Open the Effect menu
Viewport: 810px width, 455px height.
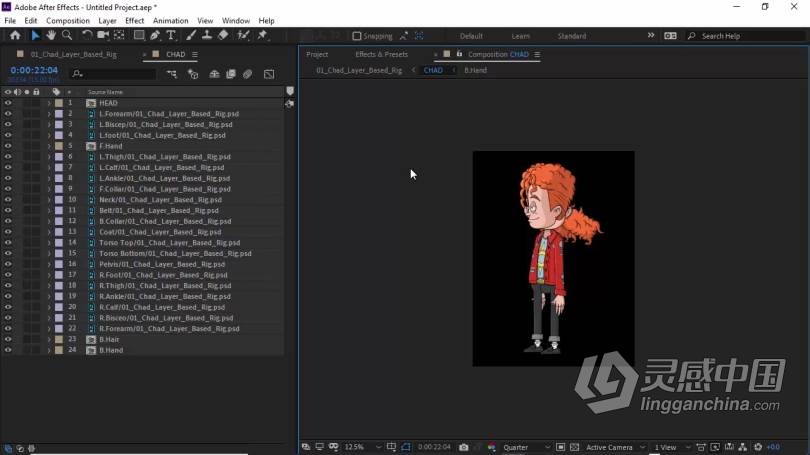134,21
